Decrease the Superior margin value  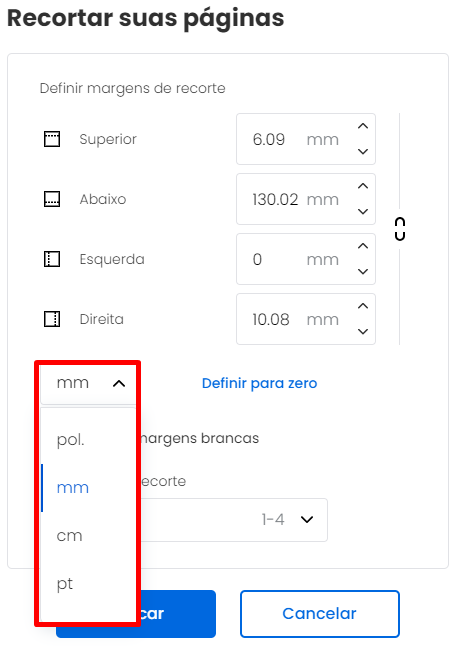363,152
